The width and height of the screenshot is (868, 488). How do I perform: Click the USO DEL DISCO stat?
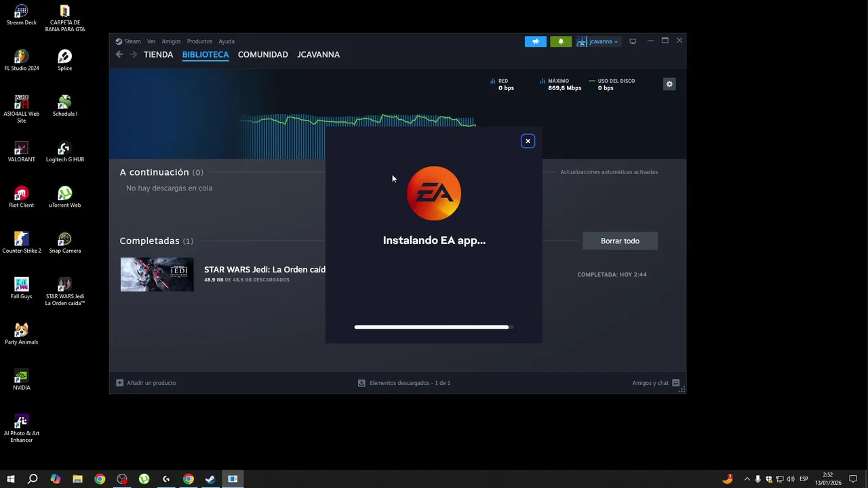pyautogui.click(x=612, y=85)
